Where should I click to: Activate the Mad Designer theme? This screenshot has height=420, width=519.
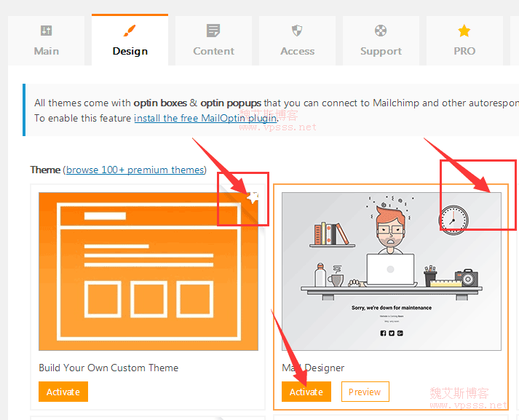306,392
